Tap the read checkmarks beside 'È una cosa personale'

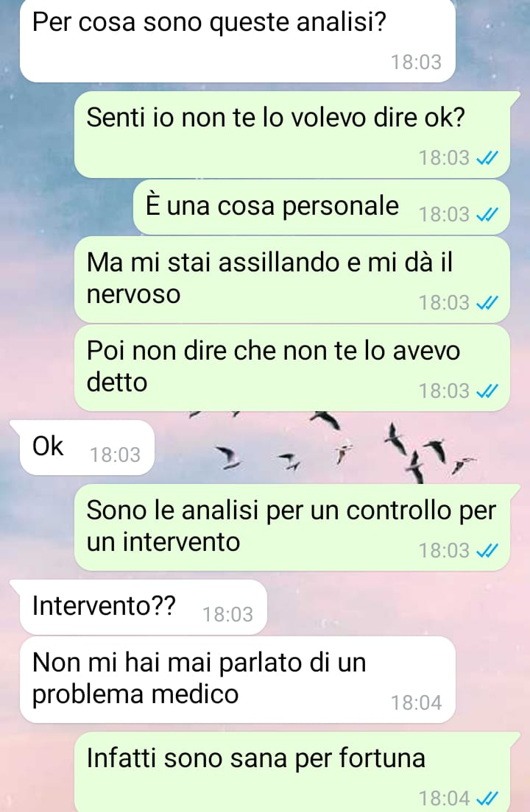pos(487,214)
